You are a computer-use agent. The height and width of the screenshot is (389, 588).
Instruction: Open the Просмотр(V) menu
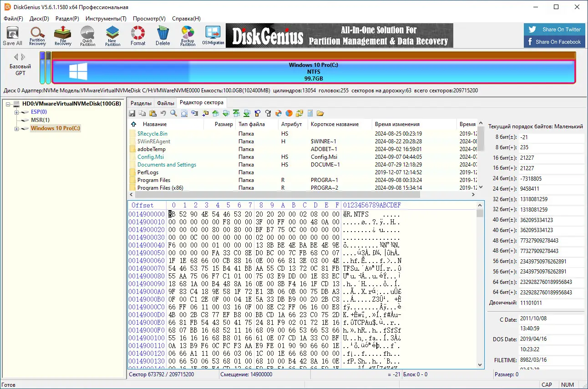click(149, 19)
